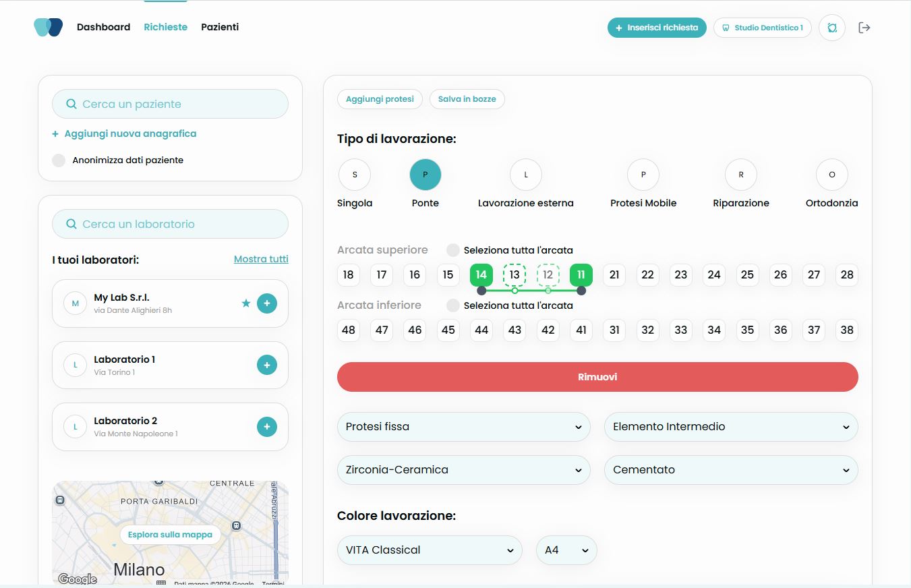Select the Lavorazione esterna work type icon
This screenshot has width=911, height=588.
pyautogui.click(x=525, y=174)
